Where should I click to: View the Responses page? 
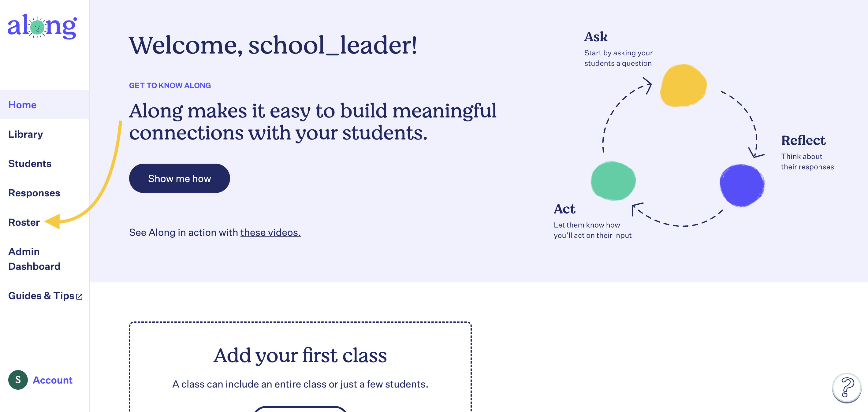pos(34,193)
